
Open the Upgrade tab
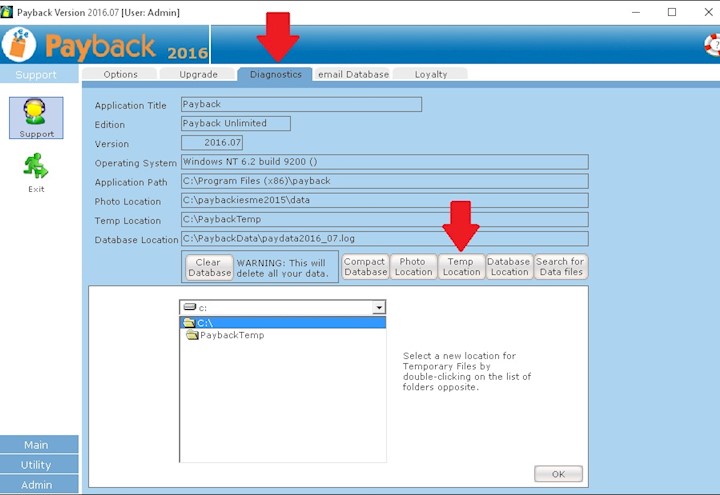(198, 74)
